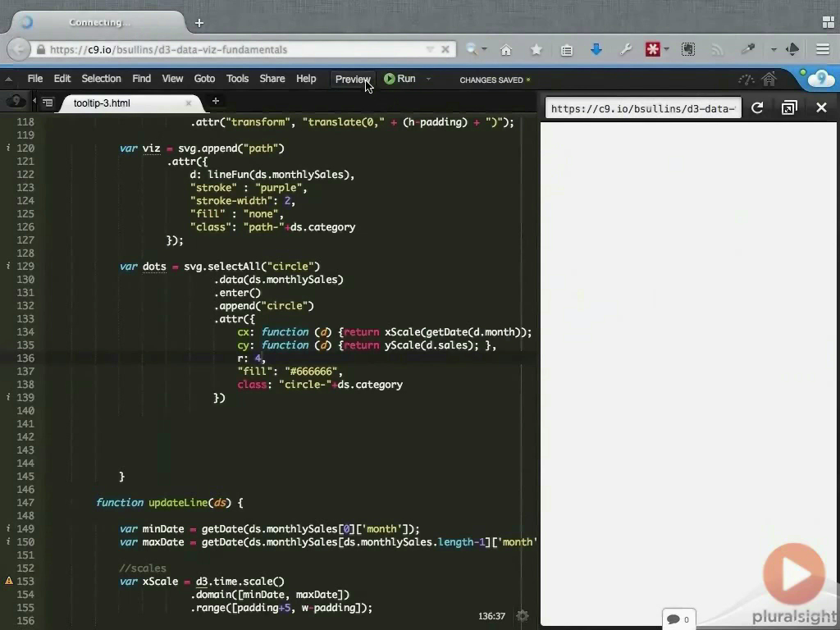840x630 pixels.
Task: Click the preview pane URL field
Action: [x=643, y=108]
